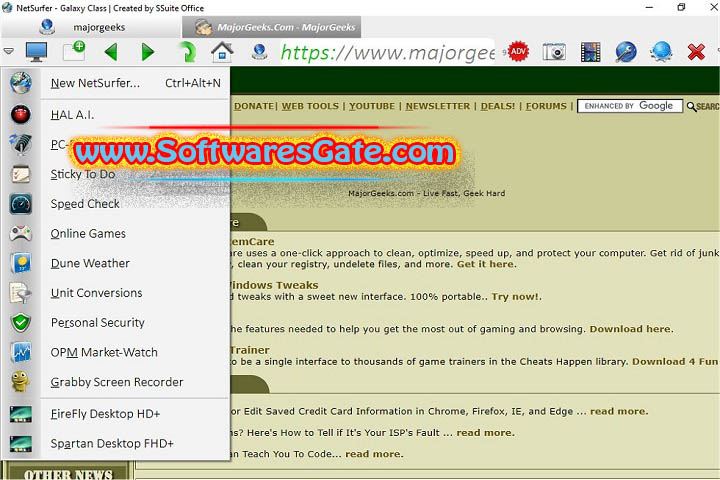Focus the majorgeeks URL address field
The image size is (720, 480).
(388, 52)
